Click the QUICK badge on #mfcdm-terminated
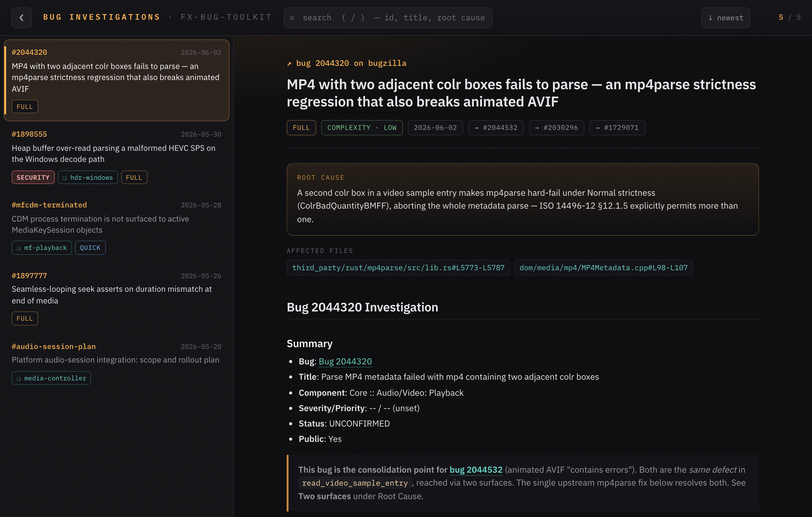Image resolution: width=812 pixels, height=517 pixels. [90, 248]
